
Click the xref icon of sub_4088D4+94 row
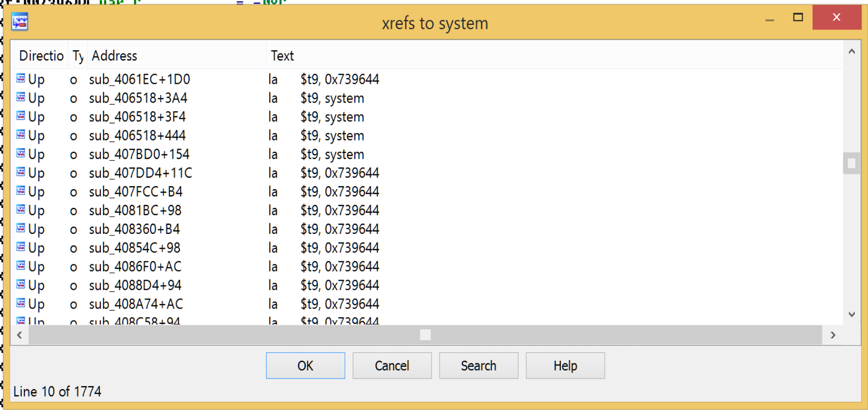[x=21, y=285]
